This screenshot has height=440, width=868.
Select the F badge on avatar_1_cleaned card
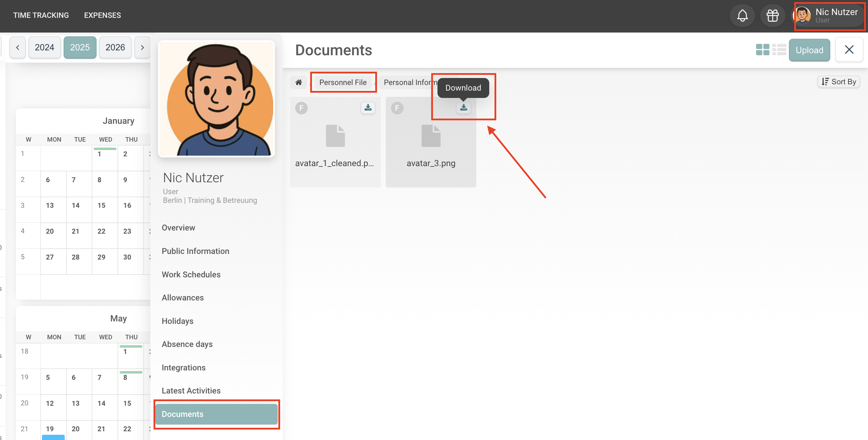[301, 108]
